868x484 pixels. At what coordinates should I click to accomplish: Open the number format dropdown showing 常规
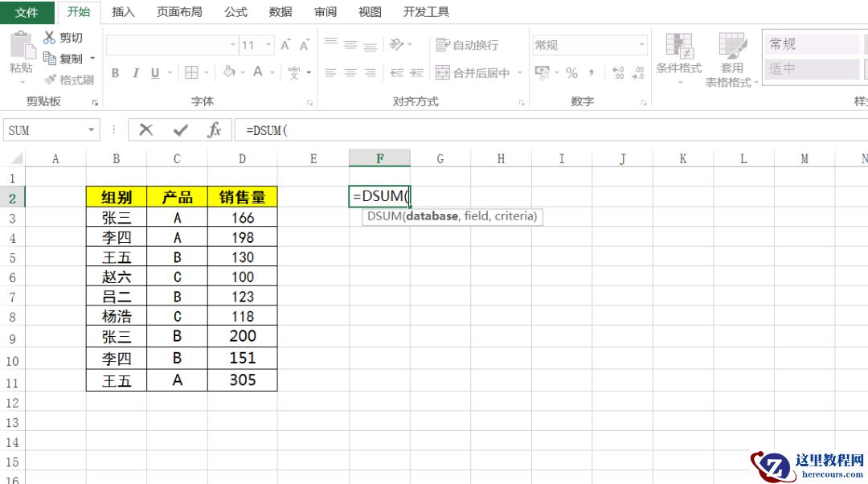click(x=641, y=44)
